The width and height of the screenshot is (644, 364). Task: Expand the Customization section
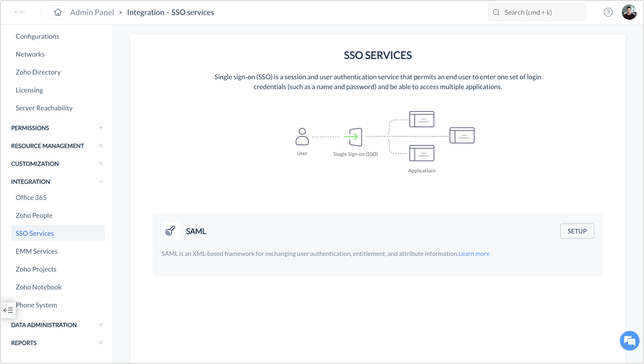tap(101, 163)
